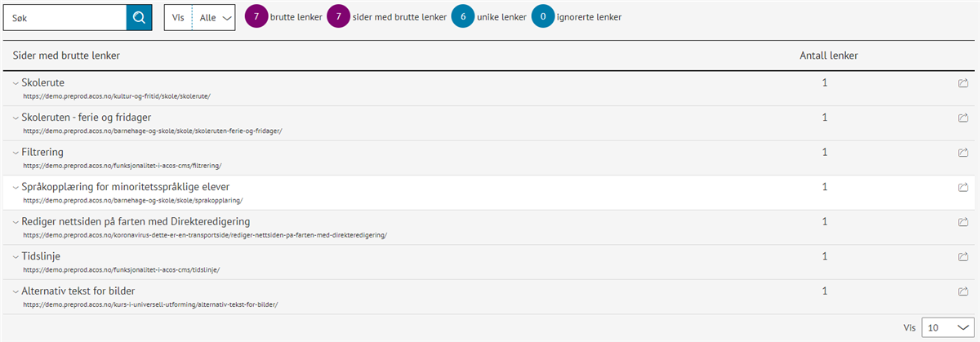Select the 6 unike lenker badge
980x342 pixels.
[x=462, y=17]
